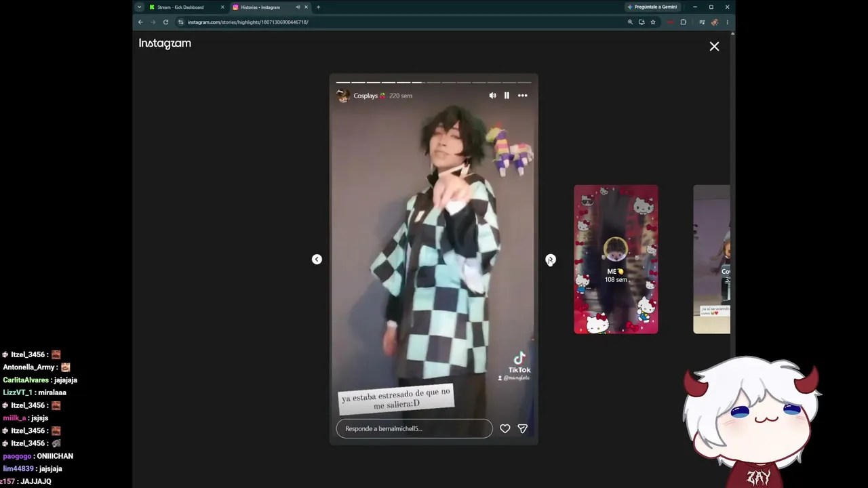Open the ME highlight thumbnail
Viewport: 868px width, 488px height.
pyautogui.click(x=616, y=259)
